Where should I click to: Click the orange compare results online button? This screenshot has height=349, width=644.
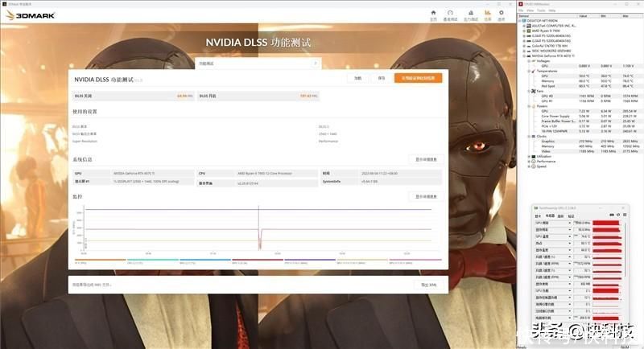coord(418,78)
